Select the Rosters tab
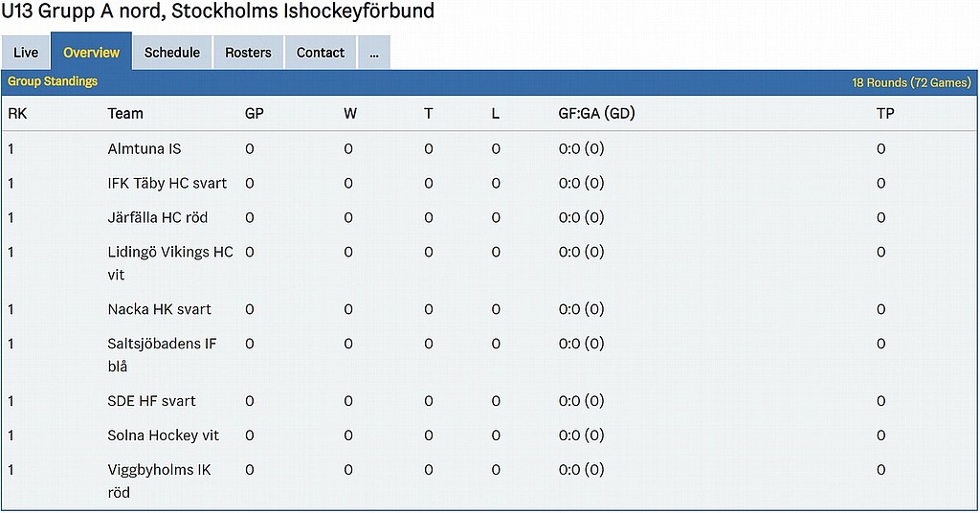The image size is (980, 513). 248,53
